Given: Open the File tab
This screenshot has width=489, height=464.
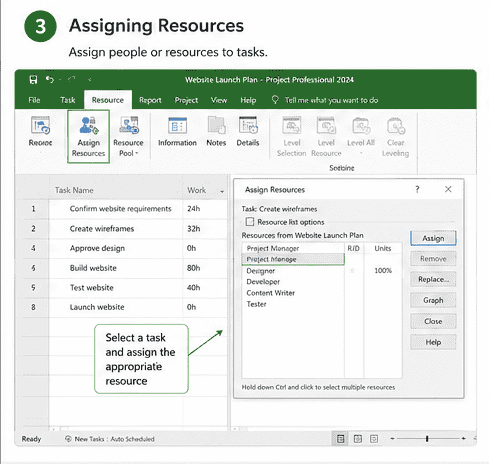Looking at the screenshot, I should click(x=34, y=100).
